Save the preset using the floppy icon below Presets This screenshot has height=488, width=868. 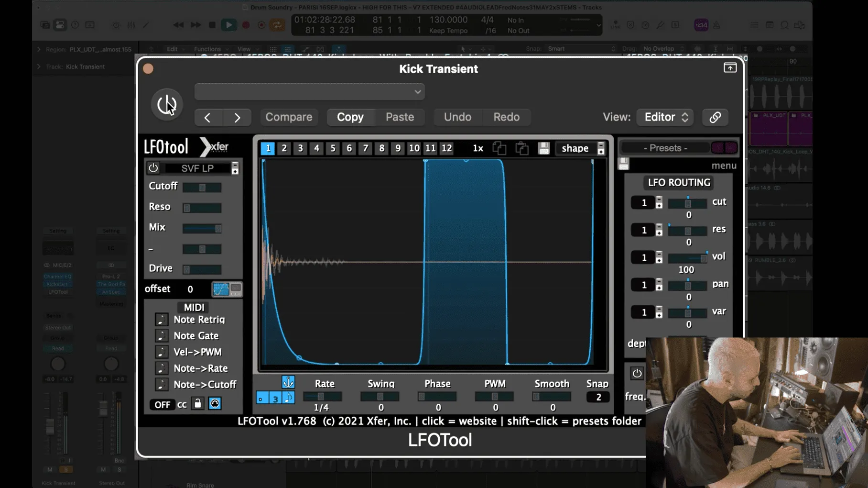(x=623, y=164)
